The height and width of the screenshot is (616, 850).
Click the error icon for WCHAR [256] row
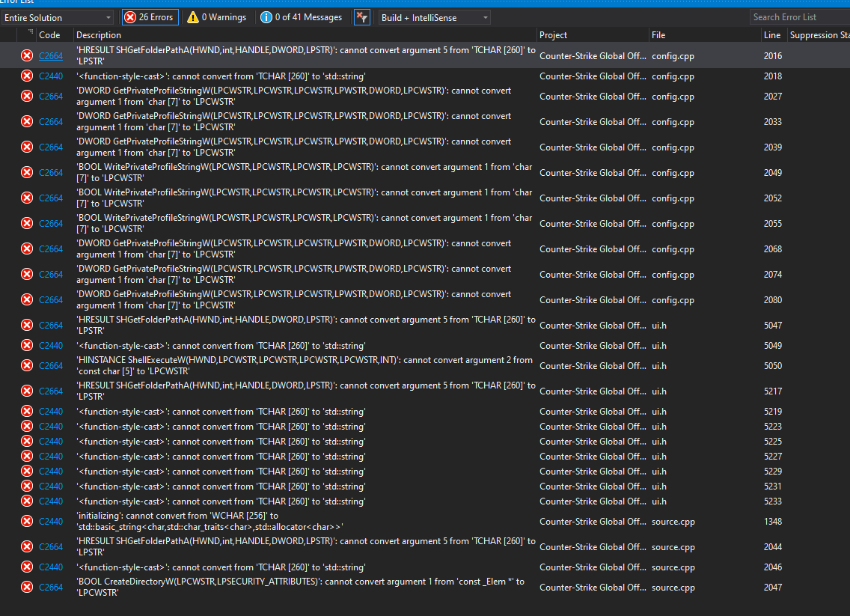(27, 521)
